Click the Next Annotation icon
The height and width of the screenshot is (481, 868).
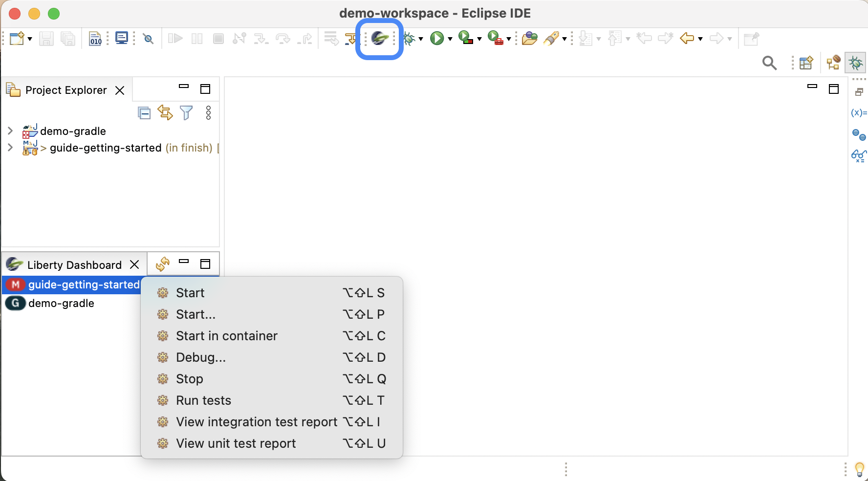(x=586, y=38)
